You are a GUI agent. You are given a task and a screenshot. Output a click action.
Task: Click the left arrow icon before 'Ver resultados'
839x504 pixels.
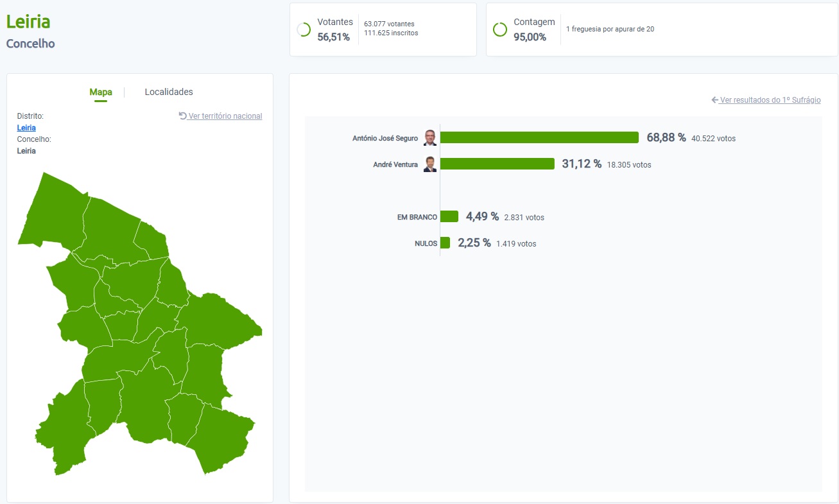tap(715, 100)
